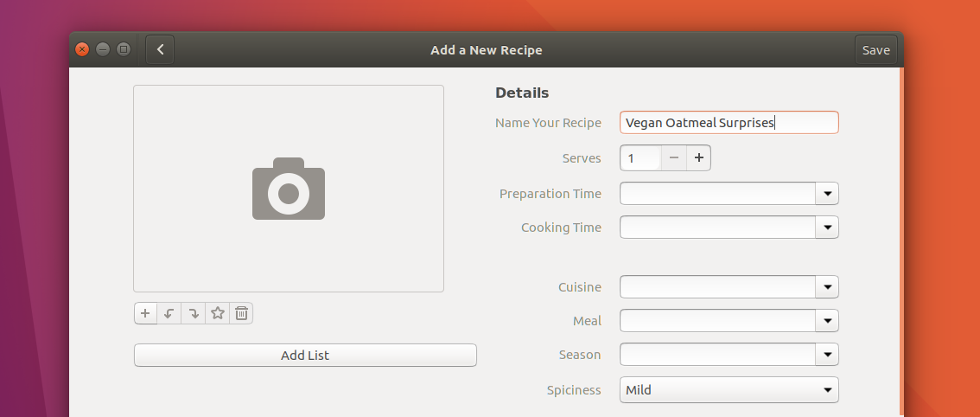Viewport: 980px width, 417px height.
Task: Open the Spiciness dropdown showing Mild
Action: pyautogui.click(x=729, y=390)
